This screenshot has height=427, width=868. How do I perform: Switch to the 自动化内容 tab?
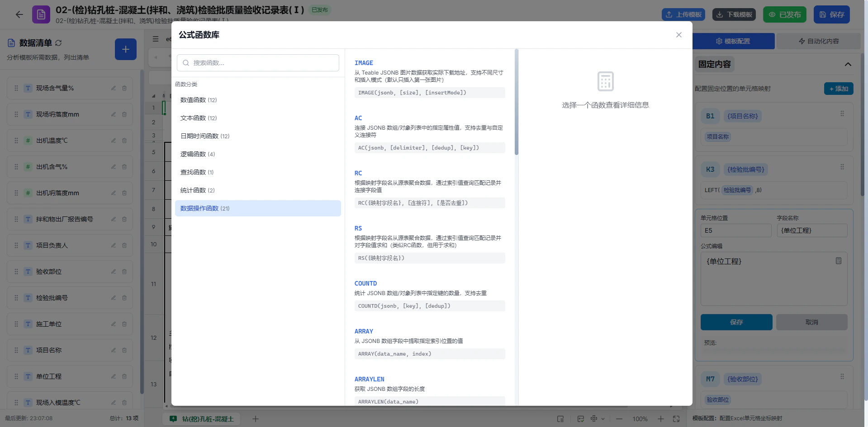pos(819,41)
